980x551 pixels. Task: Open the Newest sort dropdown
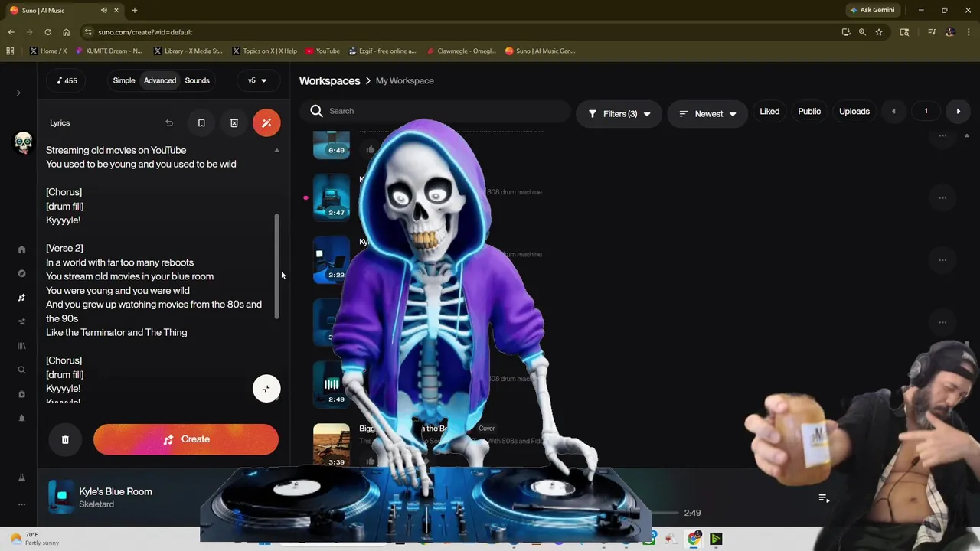coord(707,114)
